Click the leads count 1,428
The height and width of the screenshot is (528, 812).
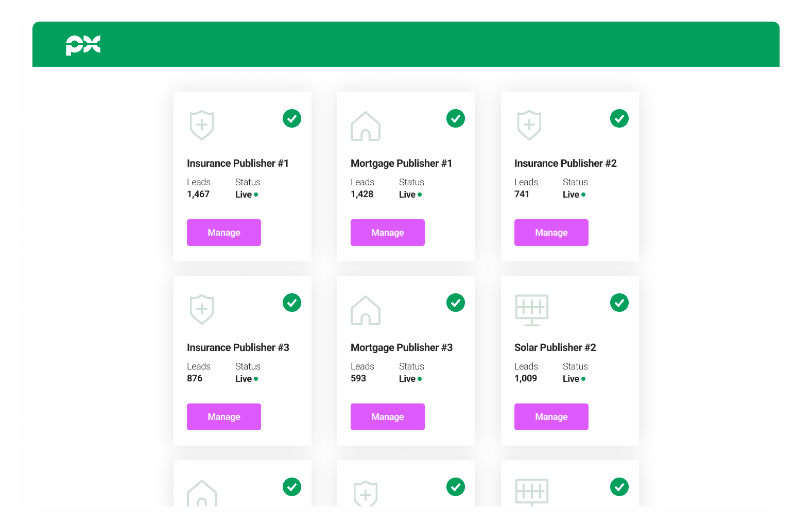[x=362, y=194]
